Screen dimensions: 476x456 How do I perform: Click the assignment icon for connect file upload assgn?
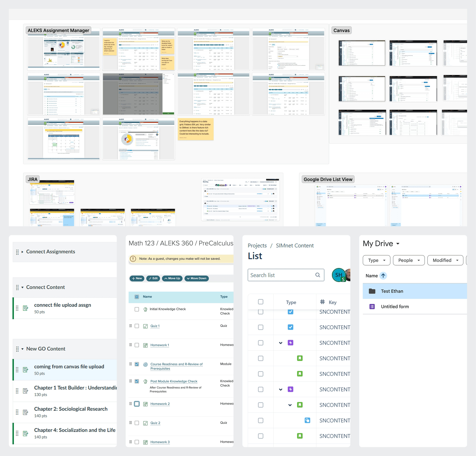click(26, 308)
